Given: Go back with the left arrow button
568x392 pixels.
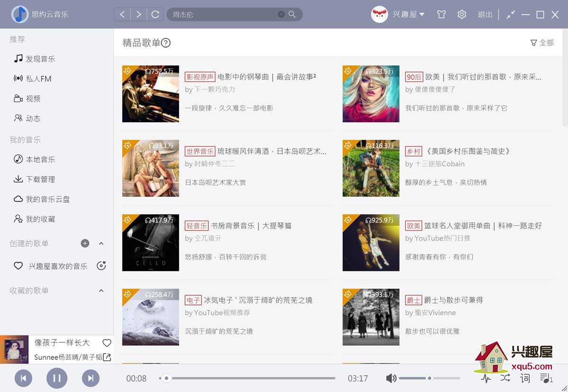Looking at the screenshot, I should coord(122,14).
